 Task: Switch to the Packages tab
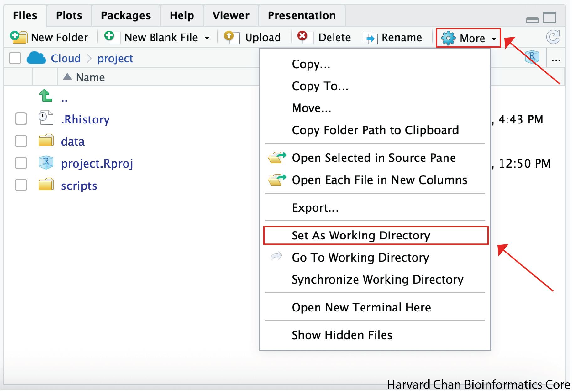pyautogui.click(x=126, y=15)
